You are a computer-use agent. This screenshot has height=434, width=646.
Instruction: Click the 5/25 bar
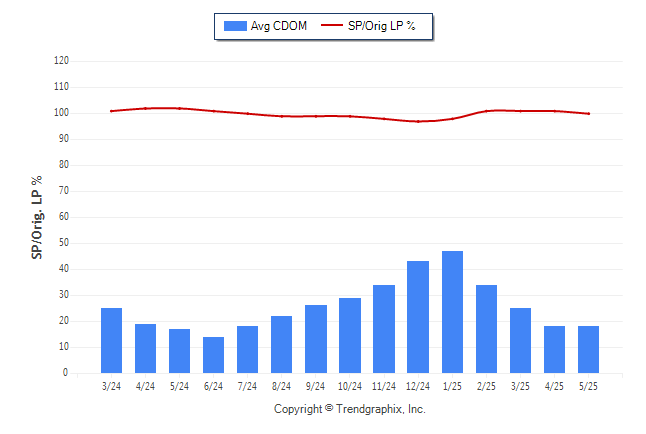point(588,350)
